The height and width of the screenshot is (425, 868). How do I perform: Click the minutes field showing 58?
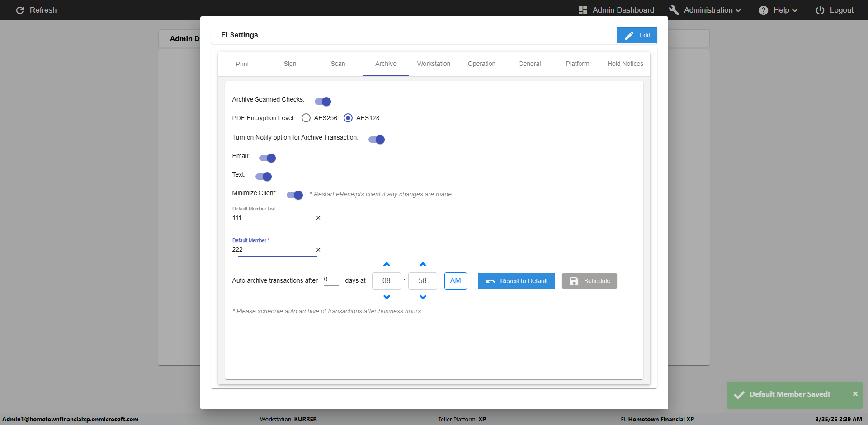423,281
